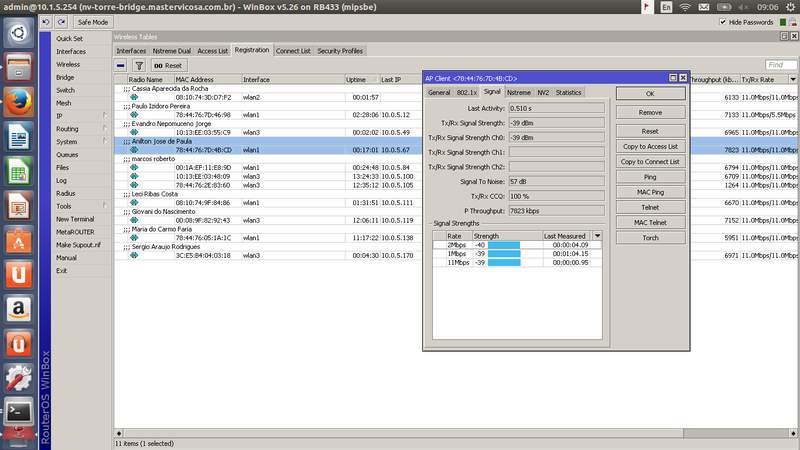Image resolution: width=800 pixels, height=450 pixels.
Task: Expand the Routing submenu arrow
Action: [x=105, y=129]
